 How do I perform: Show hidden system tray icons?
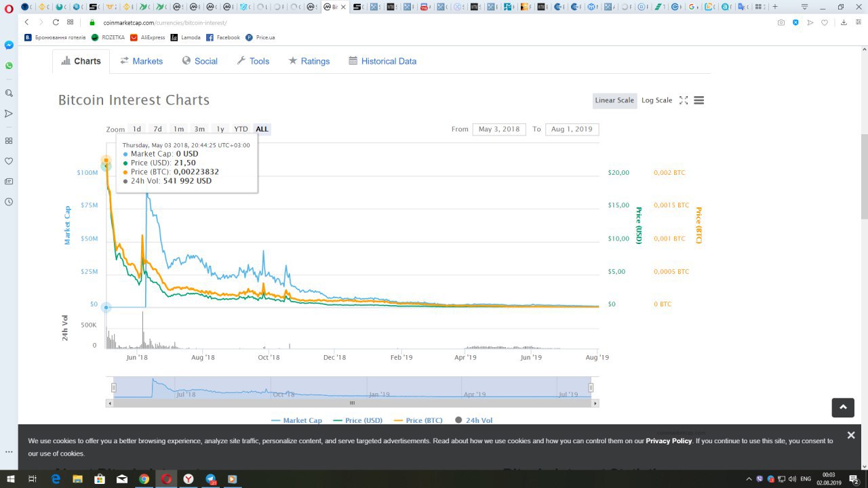749,479
